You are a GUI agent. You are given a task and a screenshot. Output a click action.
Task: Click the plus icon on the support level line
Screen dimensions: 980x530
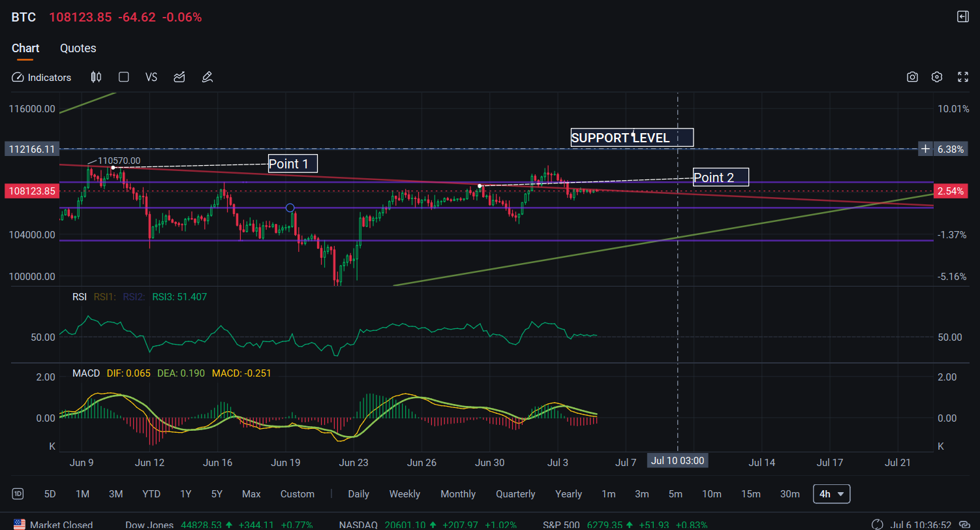925,149
